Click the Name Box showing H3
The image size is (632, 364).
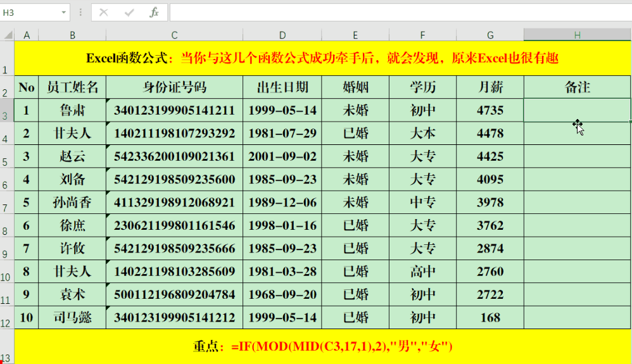point(30,12)
